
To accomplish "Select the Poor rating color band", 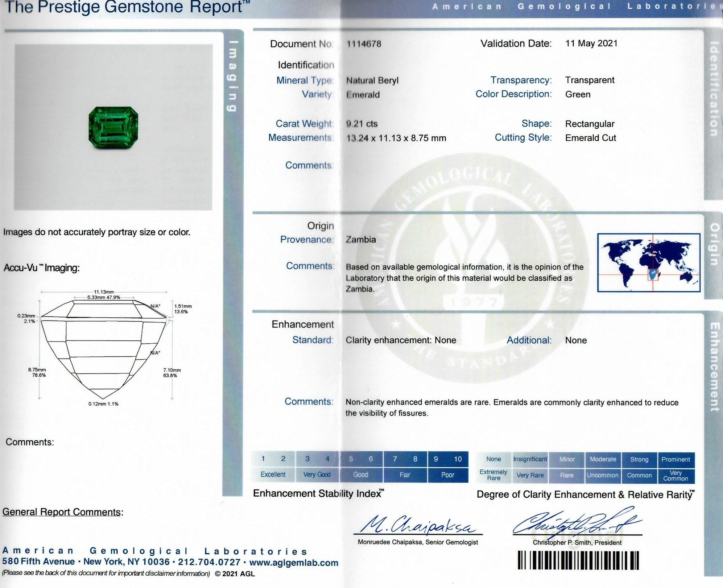I will [x=449, y=475].
